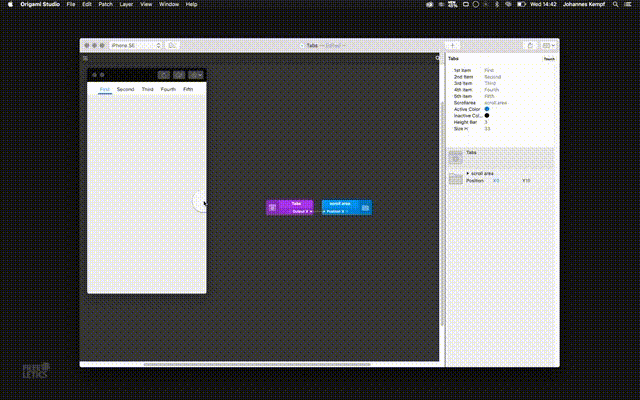Open the View menu
The height and width of the screenshot is (400, 640).
146,4
